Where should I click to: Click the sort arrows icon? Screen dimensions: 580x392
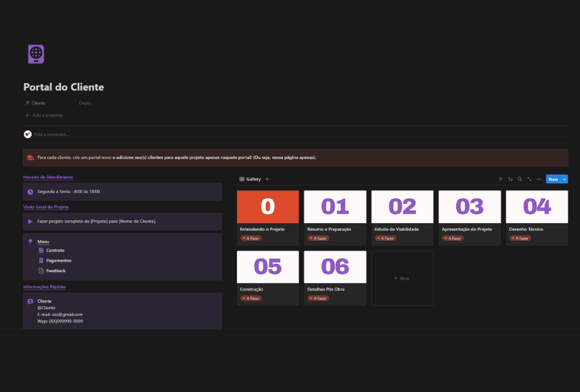(511, 179)
